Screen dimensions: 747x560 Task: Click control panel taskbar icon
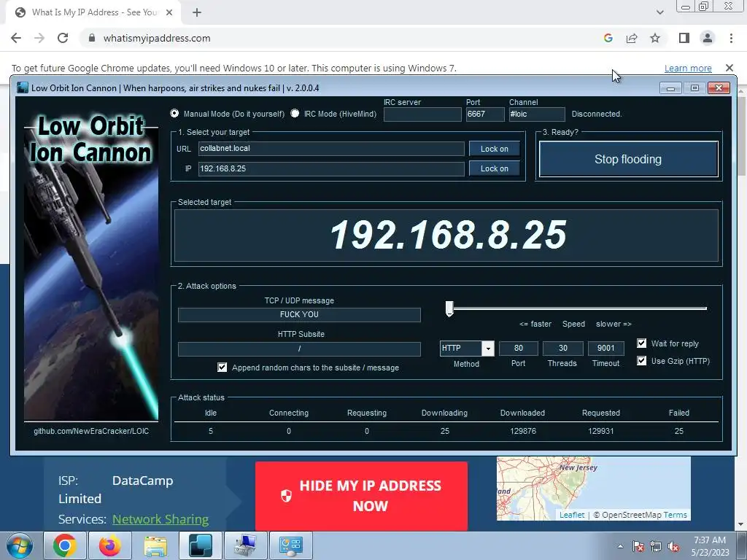[290, 545]
